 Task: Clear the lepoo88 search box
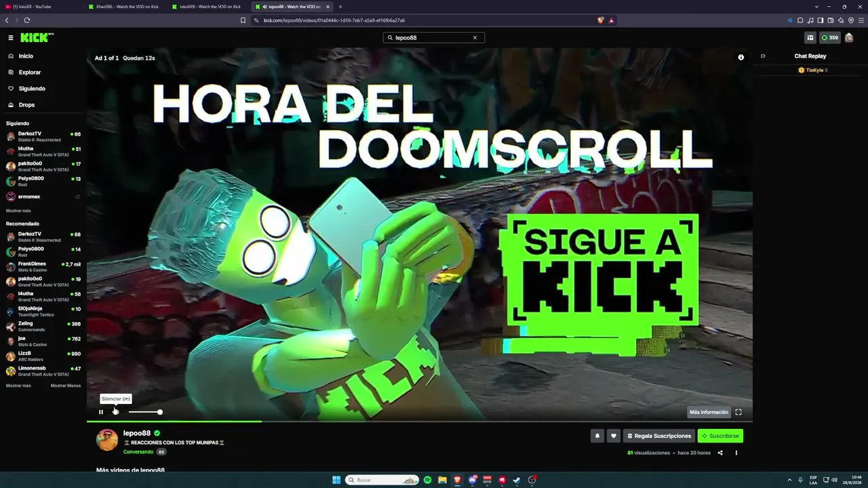475,38
